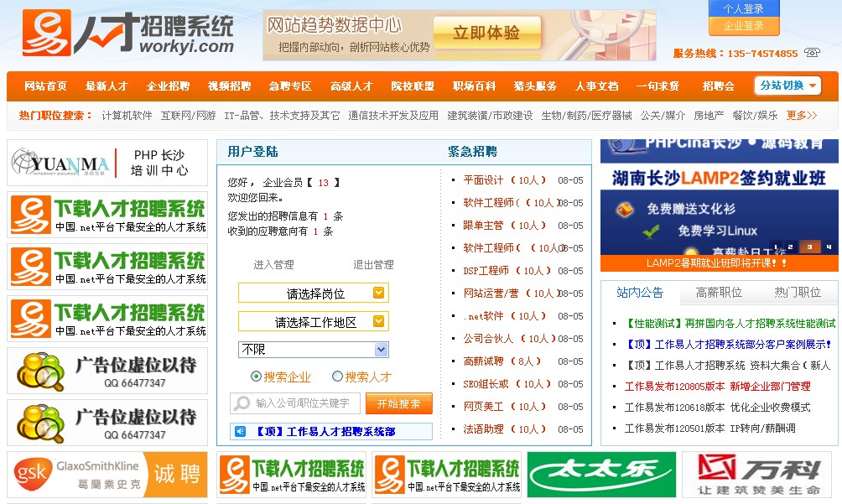Open 院校联盟 navigation item
This screenshot has width=842, height=504.
tap(413, 86)
